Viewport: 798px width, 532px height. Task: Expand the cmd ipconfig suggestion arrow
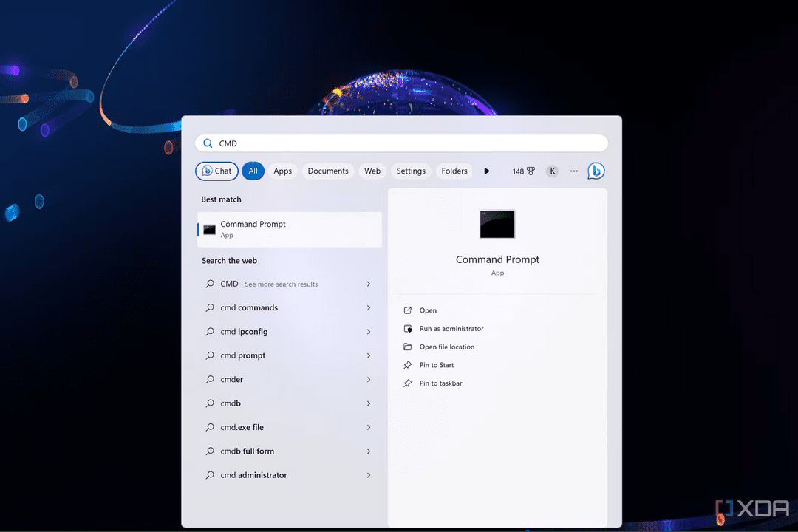click(369, 332)
